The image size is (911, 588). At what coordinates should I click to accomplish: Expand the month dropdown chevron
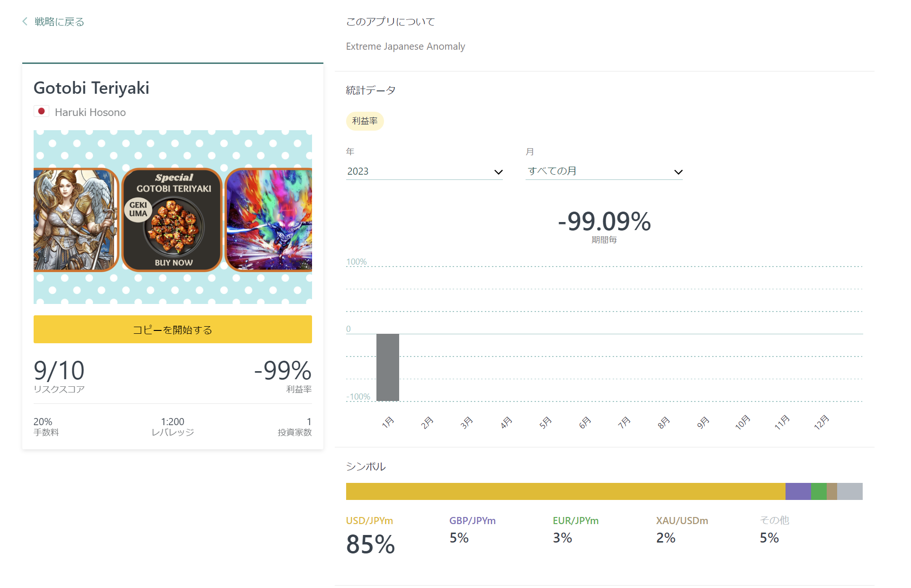678,172
